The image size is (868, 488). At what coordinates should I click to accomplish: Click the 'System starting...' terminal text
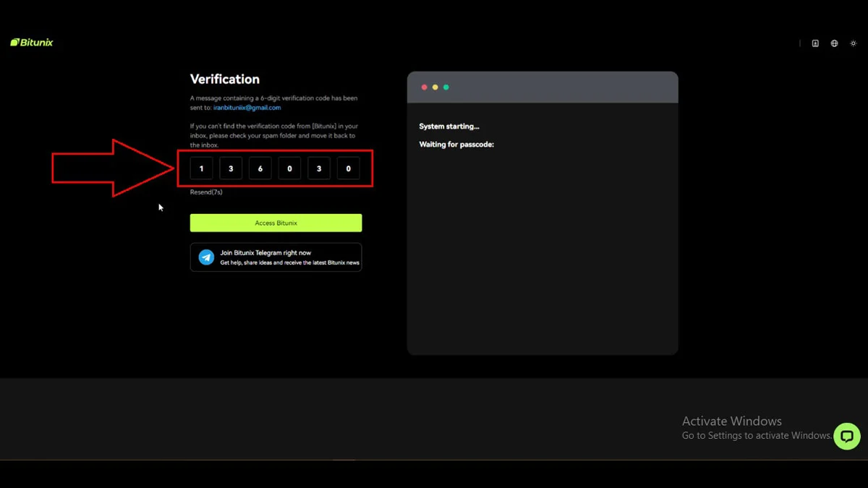pos(449,127)
